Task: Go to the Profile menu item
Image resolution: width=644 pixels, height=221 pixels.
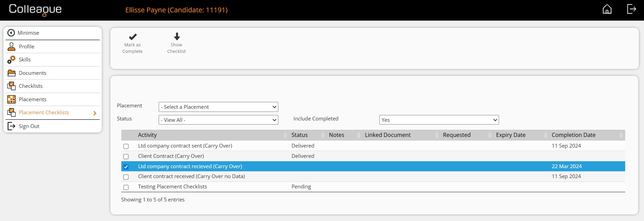Action: 27,47
